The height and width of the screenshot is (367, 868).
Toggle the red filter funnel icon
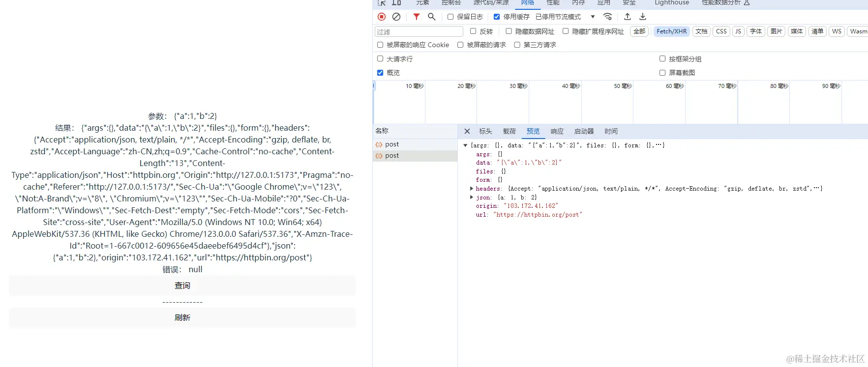click(x=417, y=17)
